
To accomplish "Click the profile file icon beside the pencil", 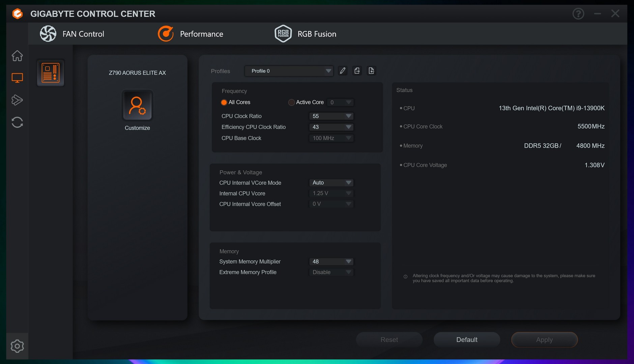I will click(x=357, y=71).
